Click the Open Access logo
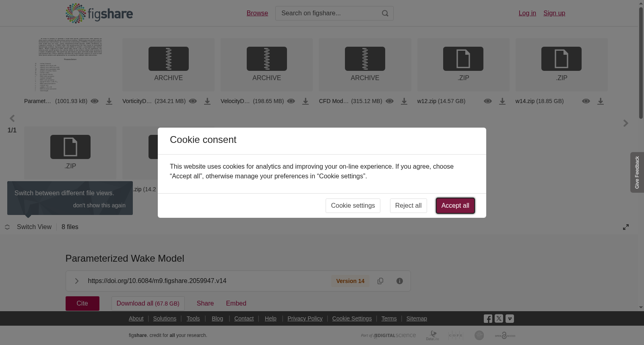Image resolution: width=644 pixels, height=345 pixels. tap(505, 335)
